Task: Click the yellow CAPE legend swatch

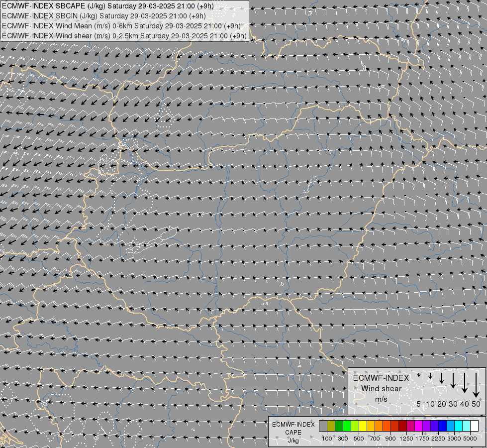Action: (x=363, y=426)
